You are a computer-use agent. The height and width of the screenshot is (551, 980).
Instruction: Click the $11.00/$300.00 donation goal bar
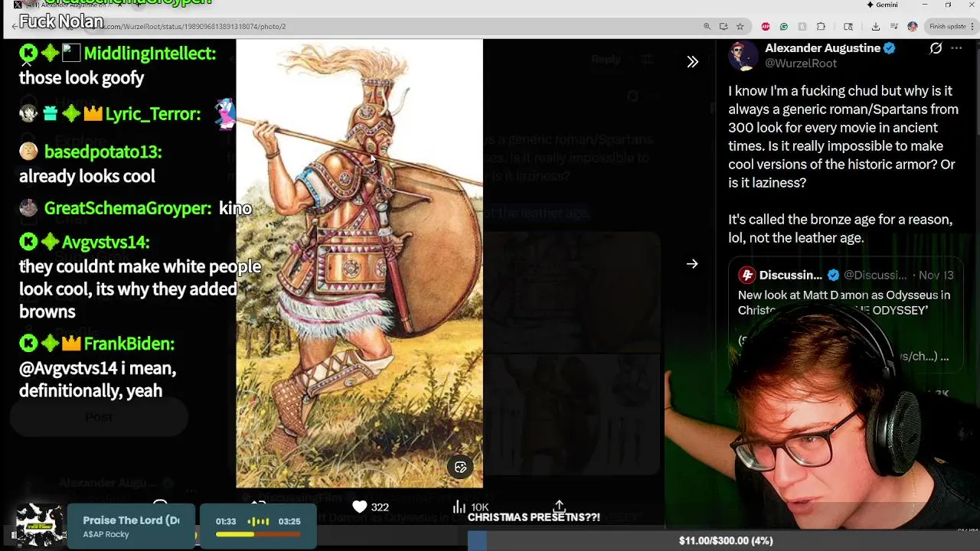(x=725, y=540)
